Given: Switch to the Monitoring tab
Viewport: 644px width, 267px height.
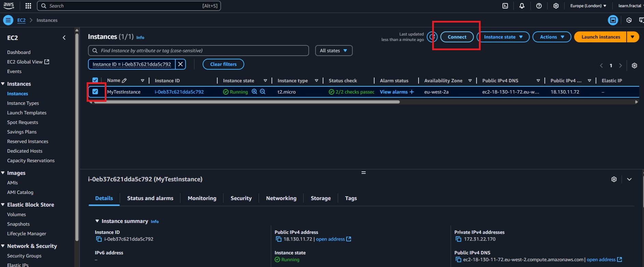Looking at the screenshot, I should pos(202,198).
